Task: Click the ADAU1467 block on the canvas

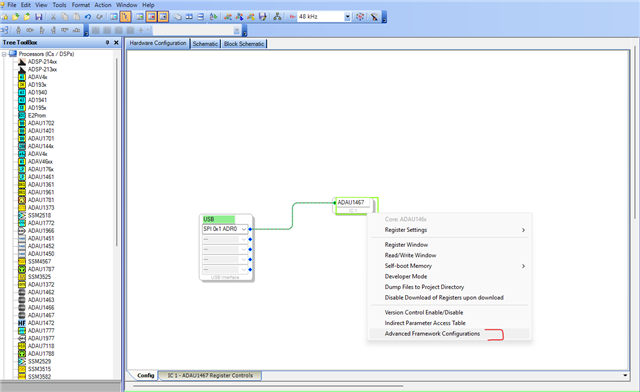Action: point(355,205)
